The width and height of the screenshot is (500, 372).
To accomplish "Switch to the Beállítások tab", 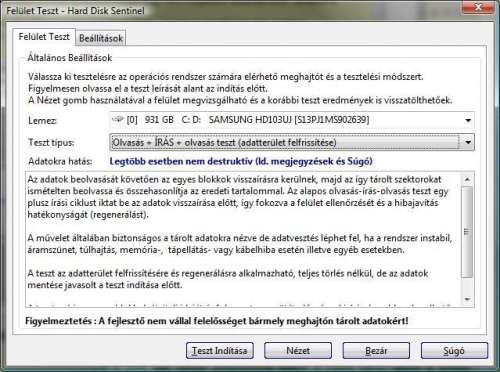I will pyautogui.click(x=101, y=38).
